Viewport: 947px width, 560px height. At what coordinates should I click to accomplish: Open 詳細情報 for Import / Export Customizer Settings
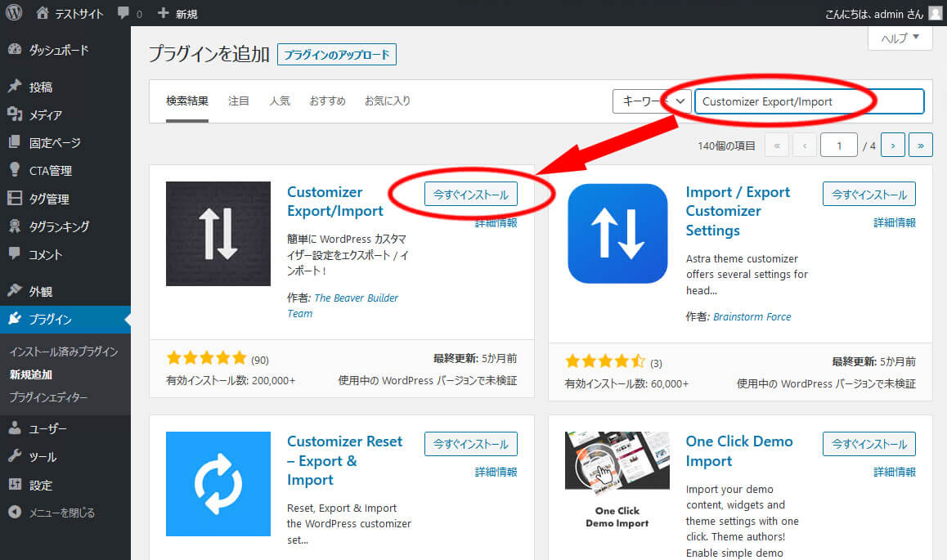pos(895,222)
